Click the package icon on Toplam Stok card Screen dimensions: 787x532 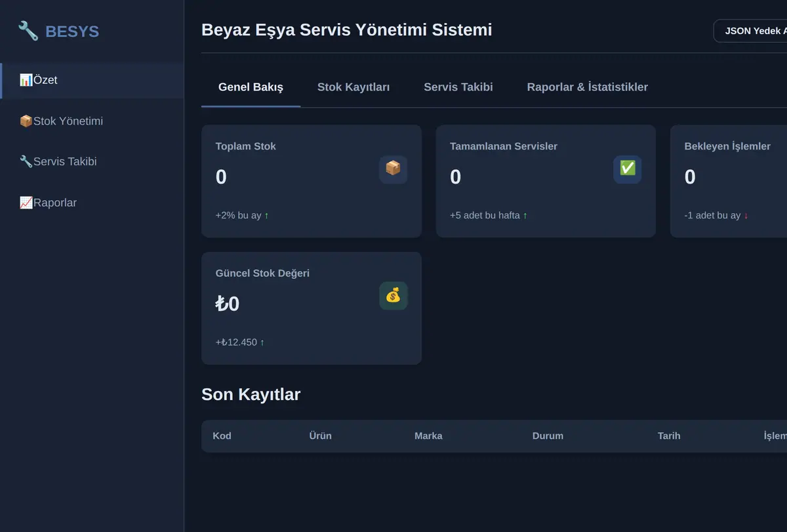tap(393, 169)
